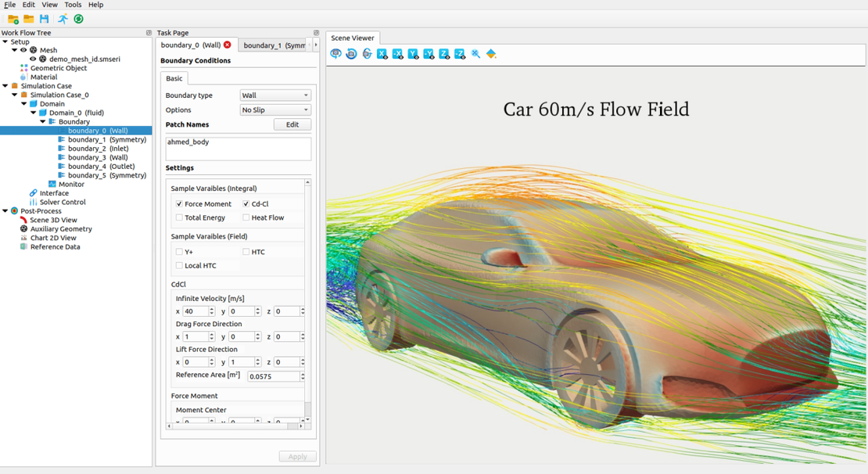The height and width of the screenshot is (474, 868).
Task: Enable the Total Energy checkbox
Action: click(x=179, y=217)
